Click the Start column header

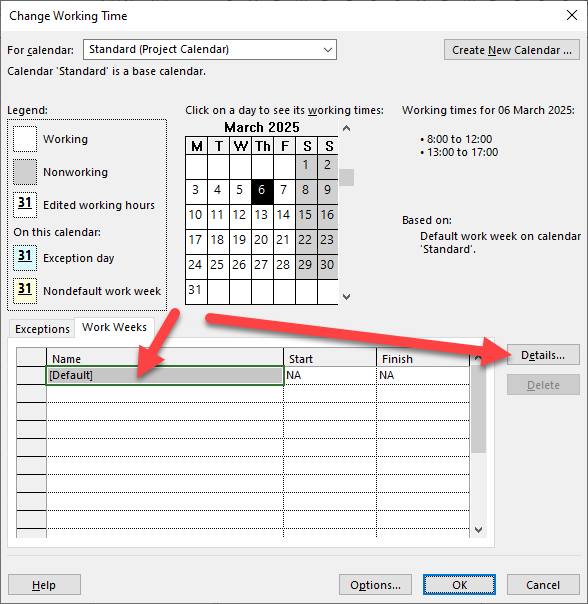click(x=330, y=357)
